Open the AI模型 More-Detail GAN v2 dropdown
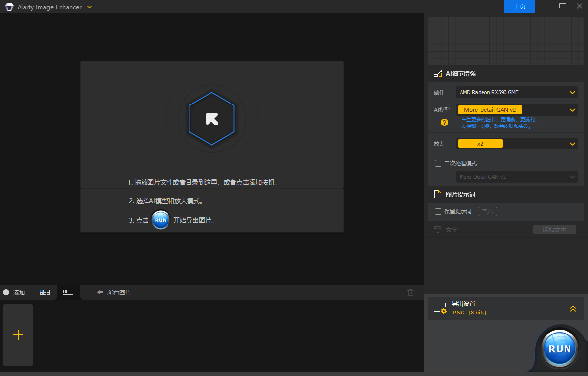 tap(517, 110)
